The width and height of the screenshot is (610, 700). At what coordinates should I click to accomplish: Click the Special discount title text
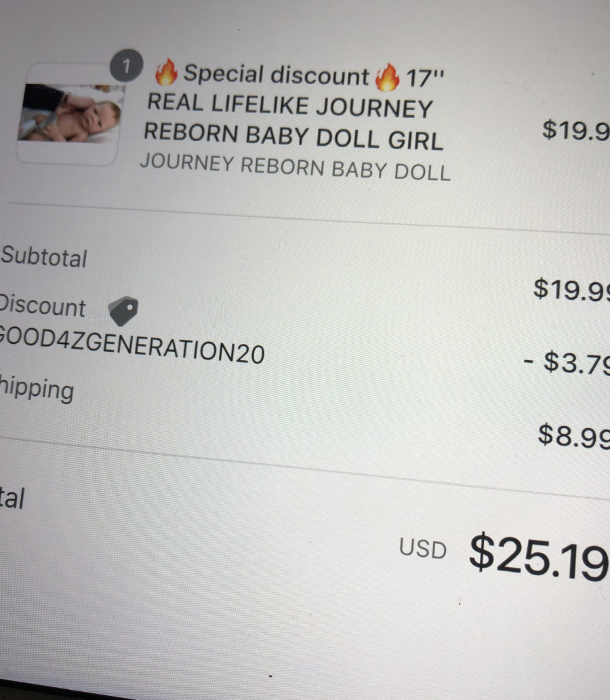coord(277,75)
